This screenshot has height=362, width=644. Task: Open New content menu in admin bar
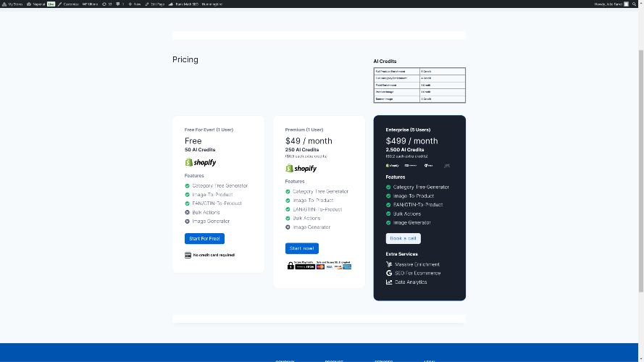[x=134, y=4]
